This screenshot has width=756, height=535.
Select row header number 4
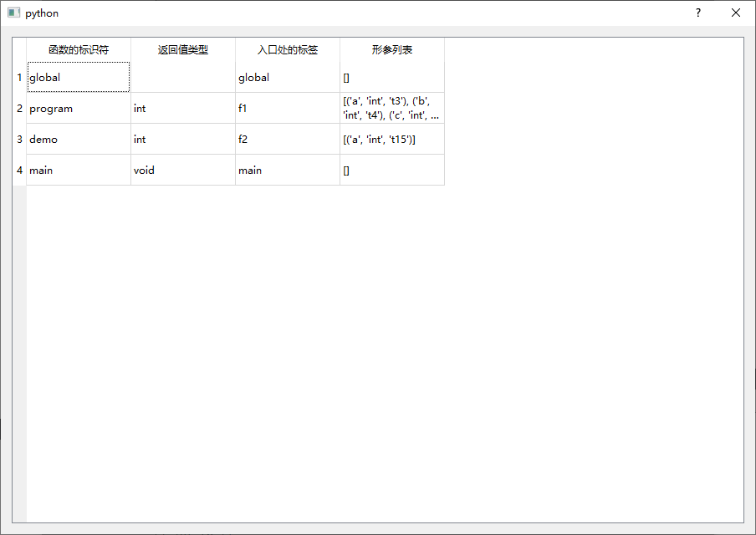click(x=19, y=170)
